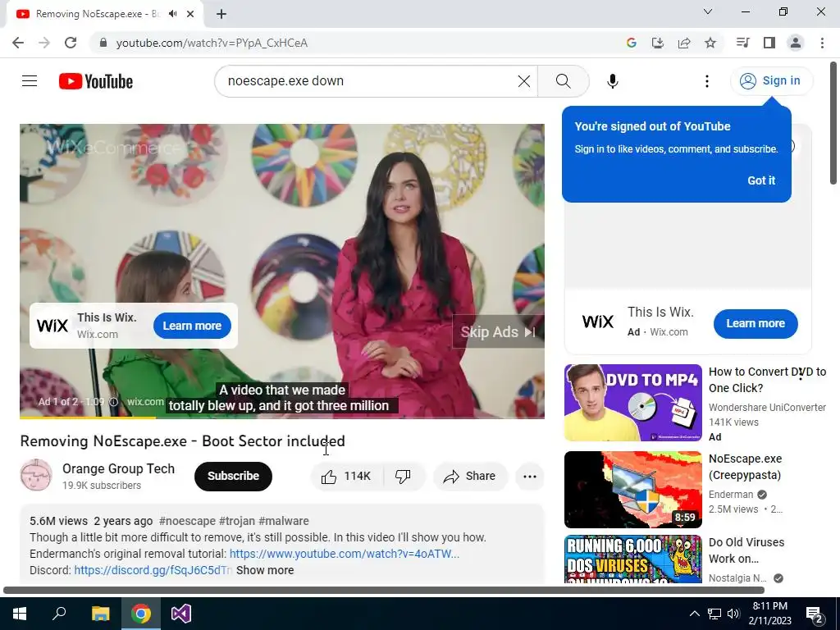Open volume control in system tray
The image size is (840, 630).
734,614
